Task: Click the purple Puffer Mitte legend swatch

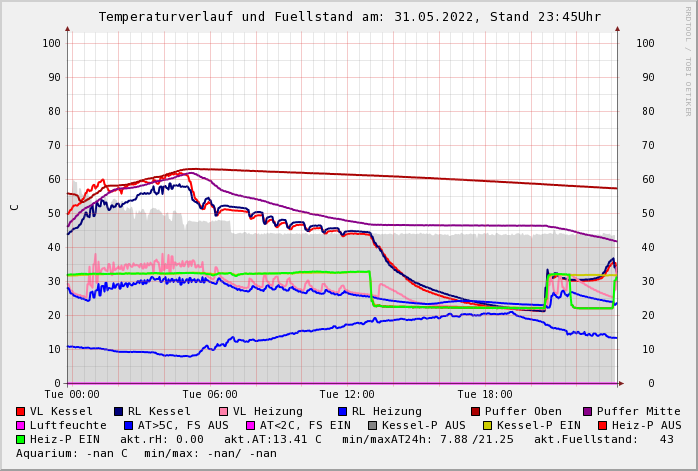Action: pos(588,411)
